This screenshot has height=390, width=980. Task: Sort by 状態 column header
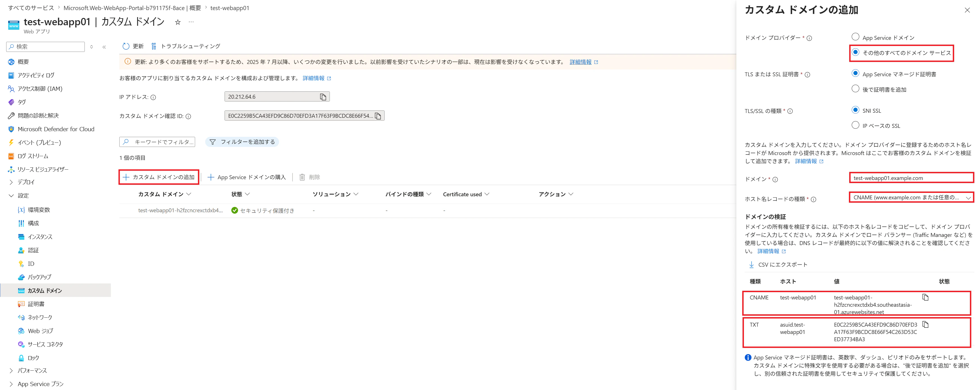click(240, 194)
